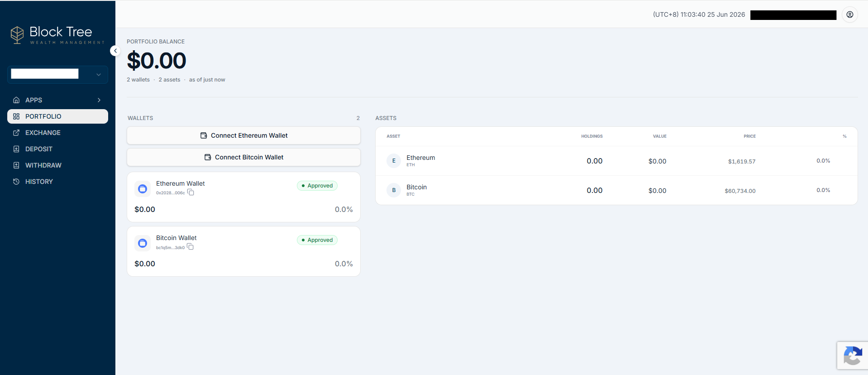Viewport: 868px width, 375px height.
Task: Open the user profile icon
Action: pyautogui.click(x=849, y=14)
